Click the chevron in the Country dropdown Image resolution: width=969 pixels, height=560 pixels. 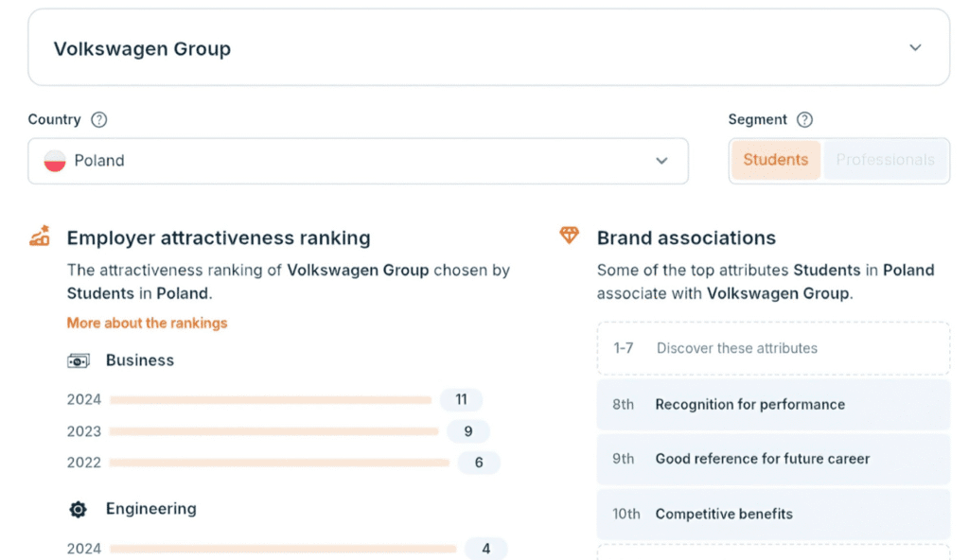pyautogui.click(x=661, y=161)
